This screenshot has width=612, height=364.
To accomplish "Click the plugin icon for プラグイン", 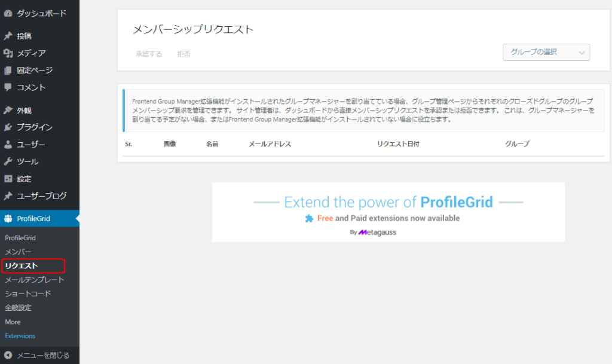I will click(x=8, y=127).
